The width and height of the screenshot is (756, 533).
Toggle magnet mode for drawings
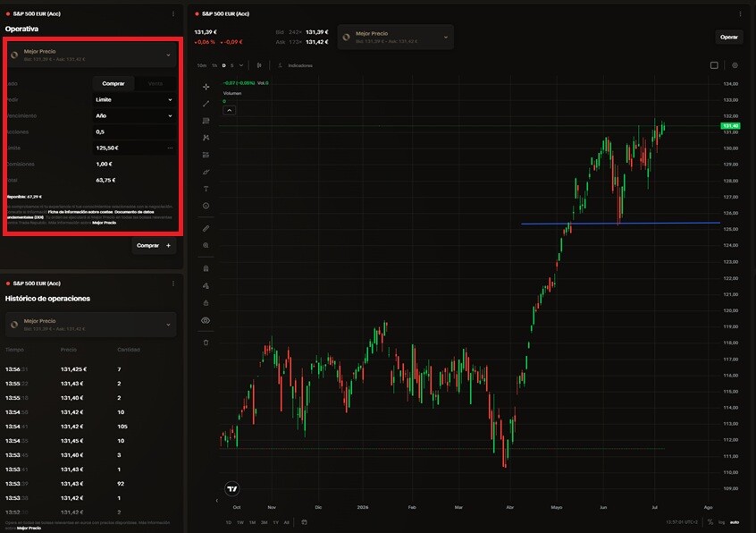coord(206,268)
